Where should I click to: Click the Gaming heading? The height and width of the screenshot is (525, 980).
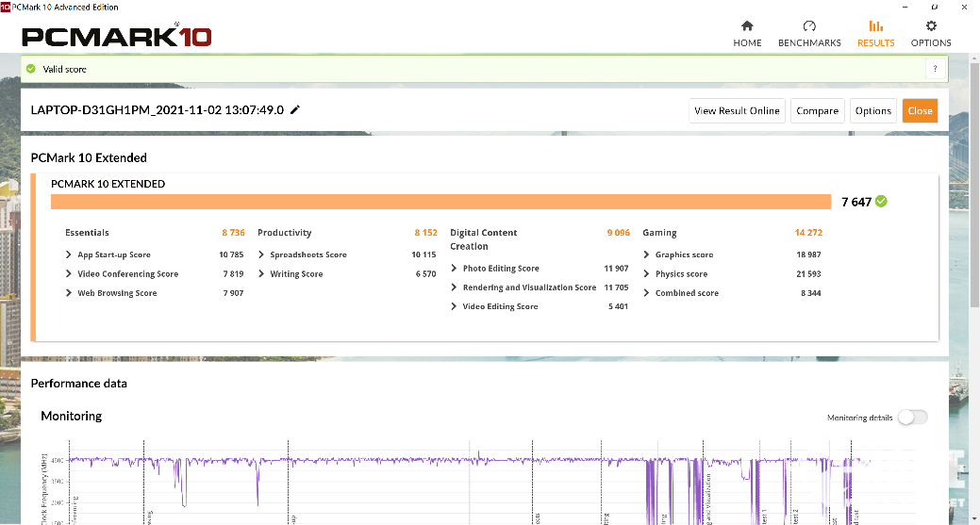(659, 232)
